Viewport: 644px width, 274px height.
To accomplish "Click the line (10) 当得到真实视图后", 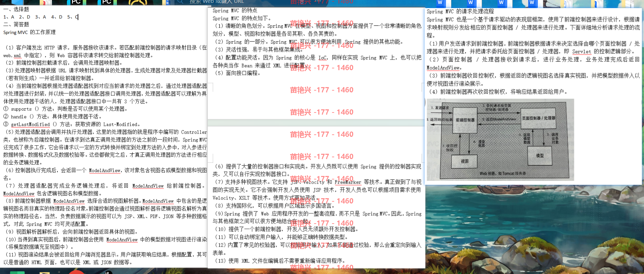I will [105, 243].
